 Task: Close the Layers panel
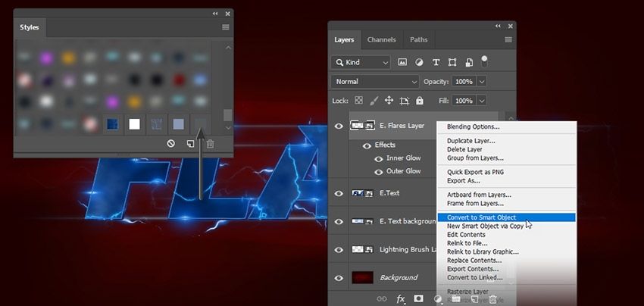tap(511, 26)
